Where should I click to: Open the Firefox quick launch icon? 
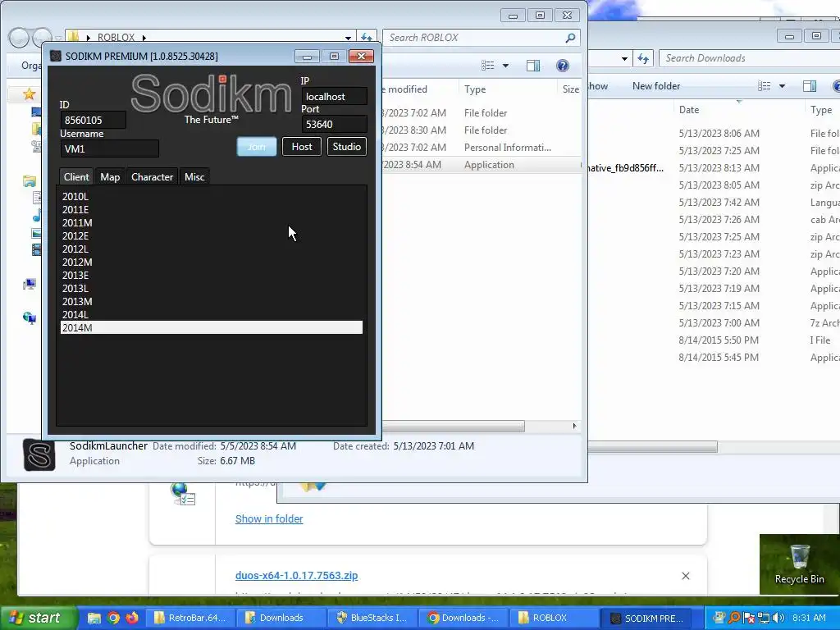click(x=132, y=618)
